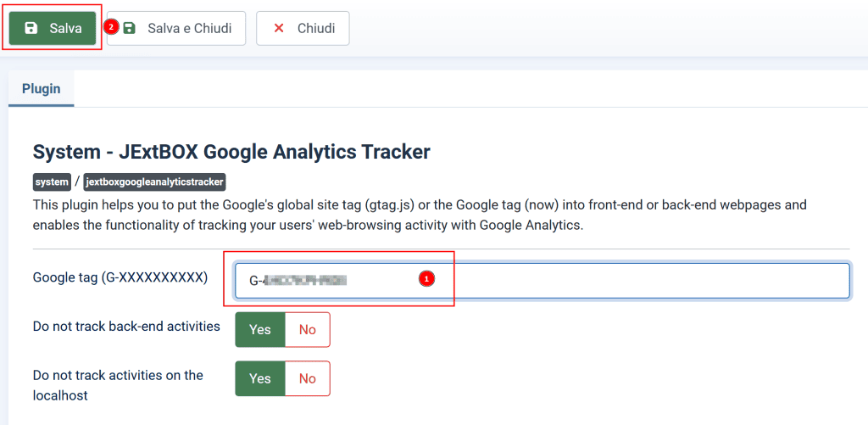Image resolution: width=868 pixels, height=425 pixels.
Task: Click the Do not track back-end activities label
Action: pyautogui.click(x=127, y=327)
